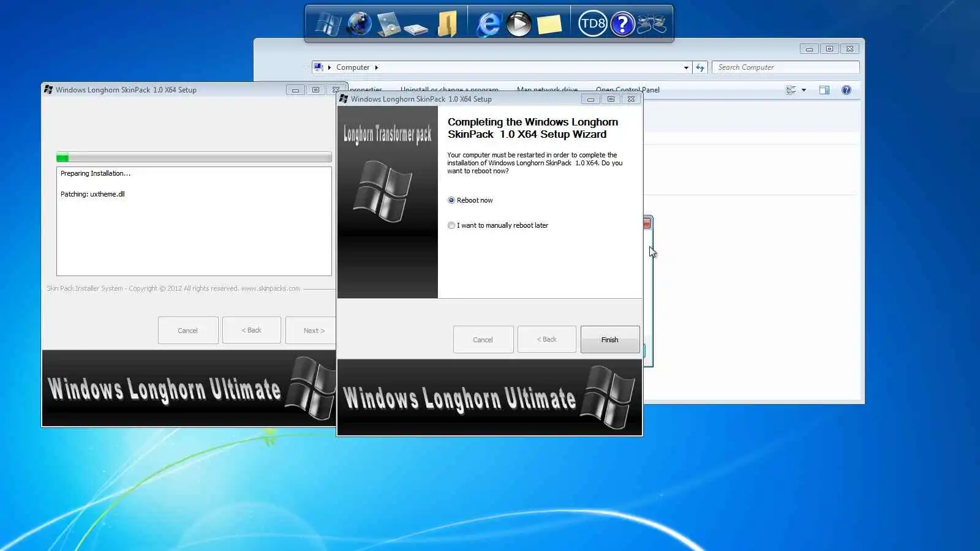Open the sticky note icon in the dock
Image resolution: width=980 pixels, height=551 pixels.
pyautogui.click(x=549, y=24)
